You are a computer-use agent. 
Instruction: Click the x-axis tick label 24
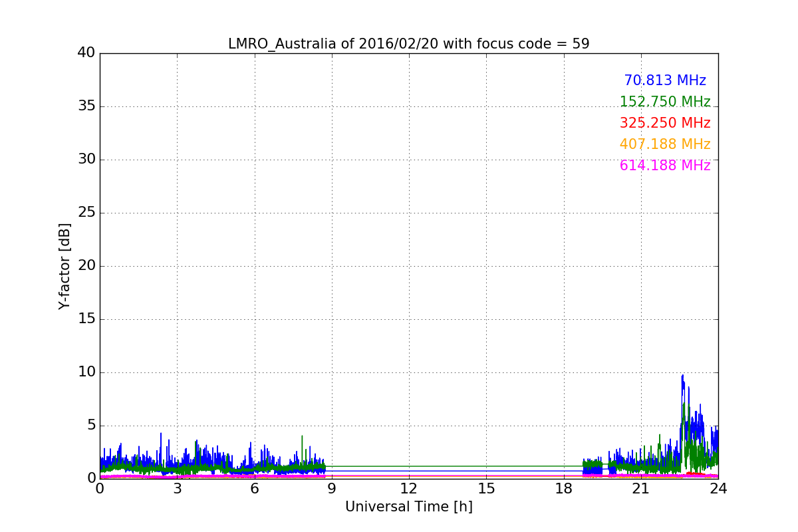(x=718, y=488)
